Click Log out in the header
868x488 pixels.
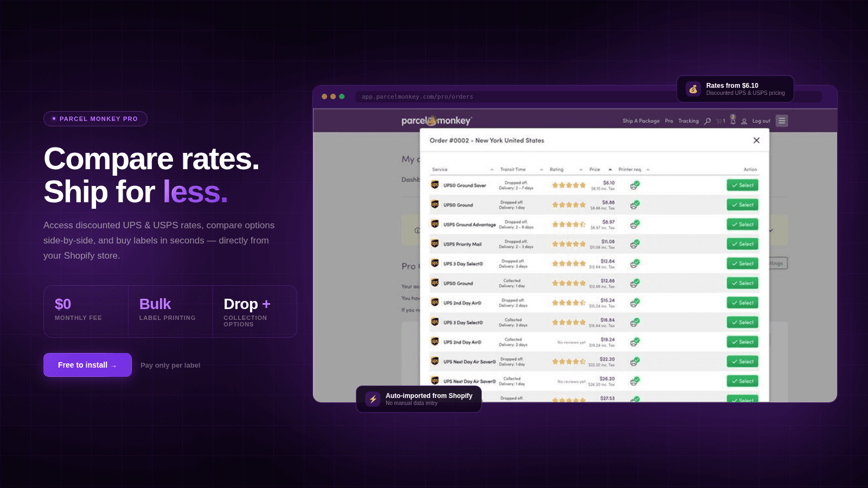tap(761, 121)
